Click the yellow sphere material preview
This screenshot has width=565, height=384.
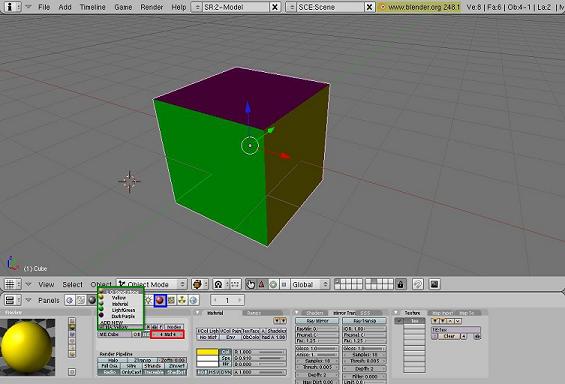pyautogui.click(x=26, y=347)
